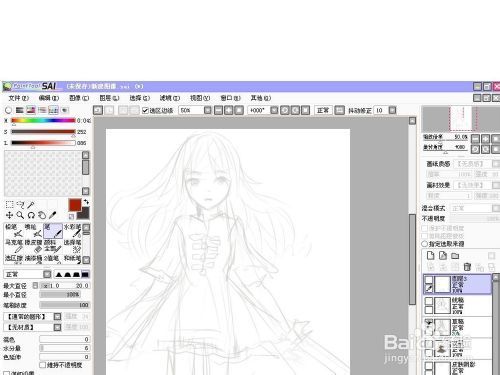The width and height of the screenshot is (500, 375).
Task: Open the 画材效果 effect dropdown
Action: (496, 185)
